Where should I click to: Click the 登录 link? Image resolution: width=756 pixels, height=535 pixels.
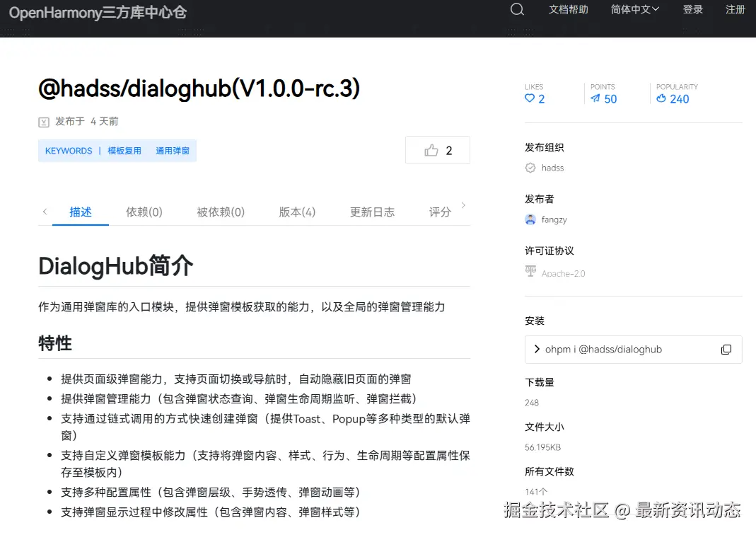(x=693, y=9)
